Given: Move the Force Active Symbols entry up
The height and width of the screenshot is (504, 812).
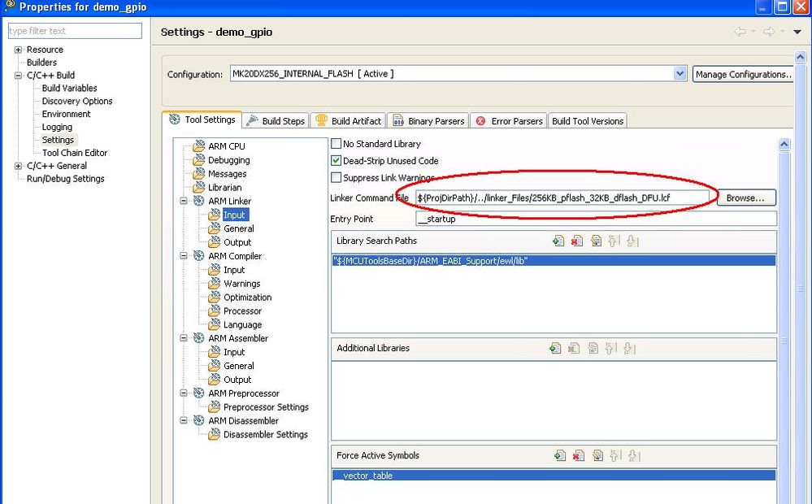Looking at the screenshot, I should [616, 455].
